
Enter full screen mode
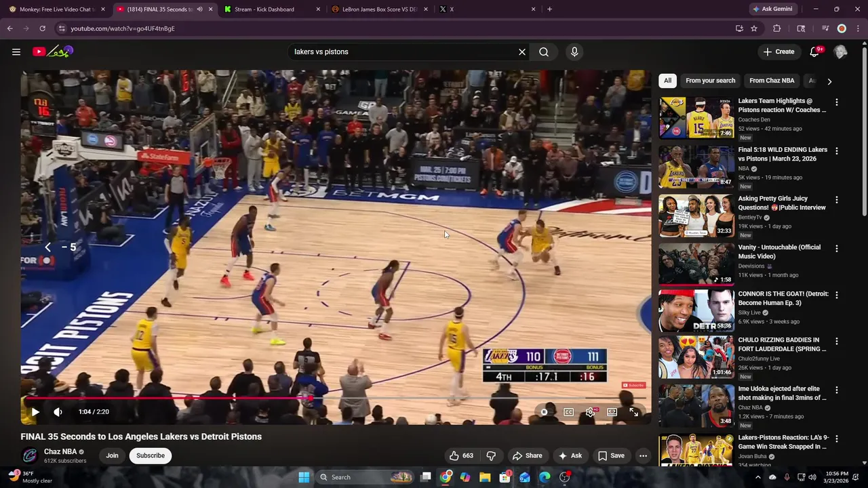pyautogui.click(x=634, y=411)
